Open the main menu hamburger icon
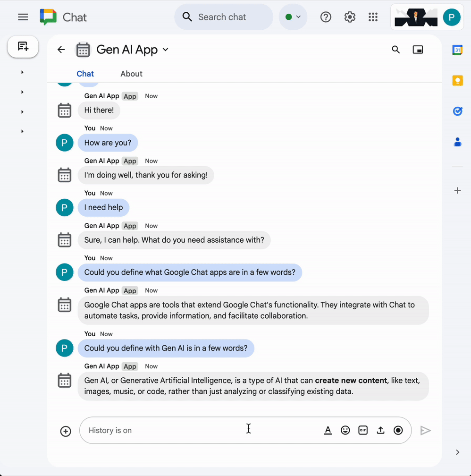 [23, 17]
